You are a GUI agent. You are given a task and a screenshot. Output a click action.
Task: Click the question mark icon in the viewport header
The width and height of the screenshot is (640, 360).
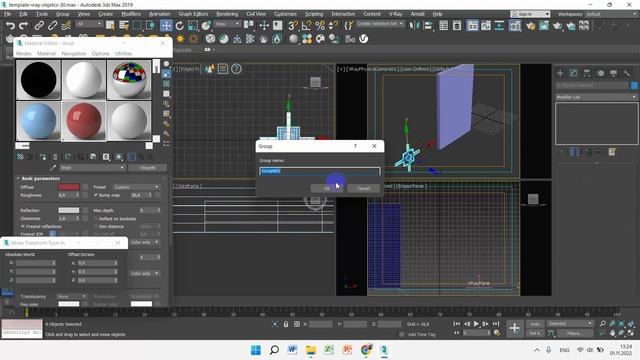pos(236,69)
